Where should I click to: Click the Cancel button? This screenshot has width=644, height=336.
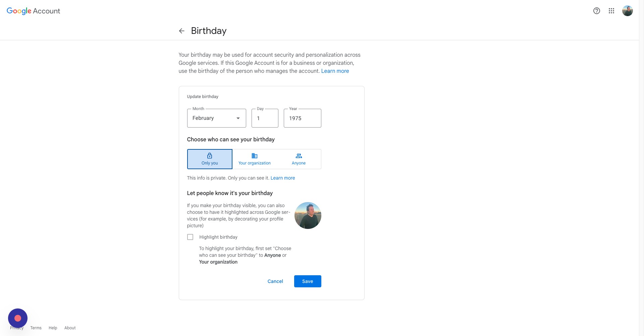point(275,281)
